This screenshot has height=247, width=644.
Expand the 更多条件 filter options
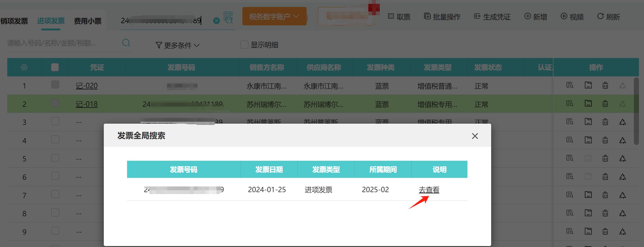[x=178, y=45]
